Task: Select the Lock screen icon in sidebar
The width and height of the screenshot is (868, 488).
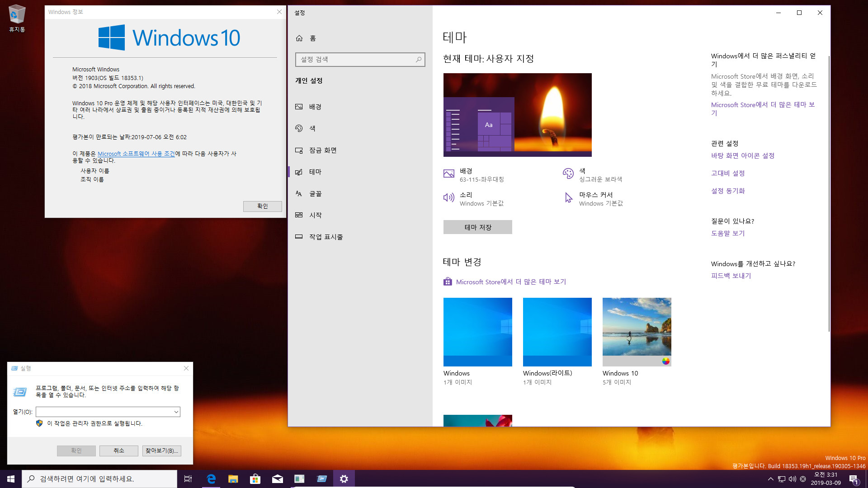Action: click(299, 150)
